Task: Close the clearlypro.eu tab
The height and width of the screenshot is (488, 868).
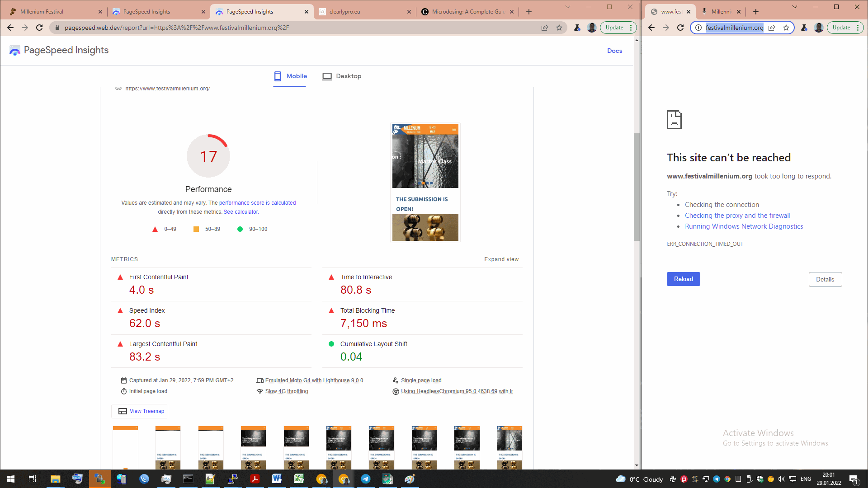Action: tap(409, 12)
